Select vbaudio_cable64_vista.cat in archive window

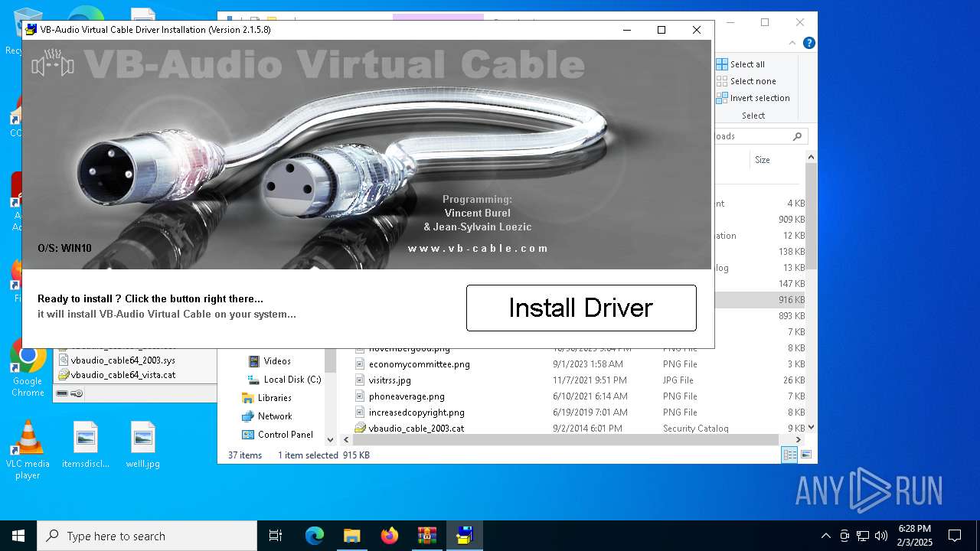tap(122, 375)
